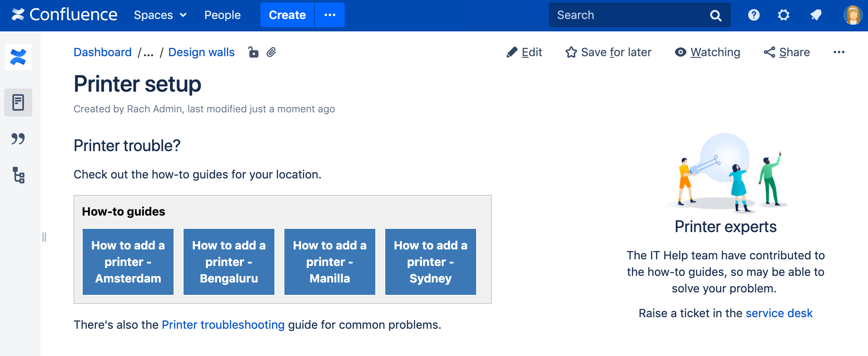
Task: Open How to add a printer - Sydney
Action: (430, 262)
